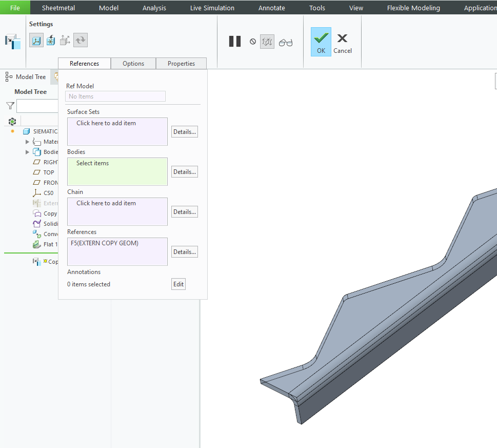497x448 pixels.
Task: Click the Details button beside Surface Sets
Action: click(184, 131)
